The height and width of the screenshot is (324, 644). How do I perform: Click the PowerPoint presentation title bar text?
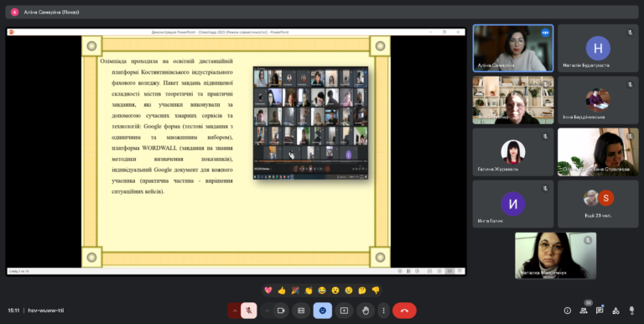coord(221,32)
